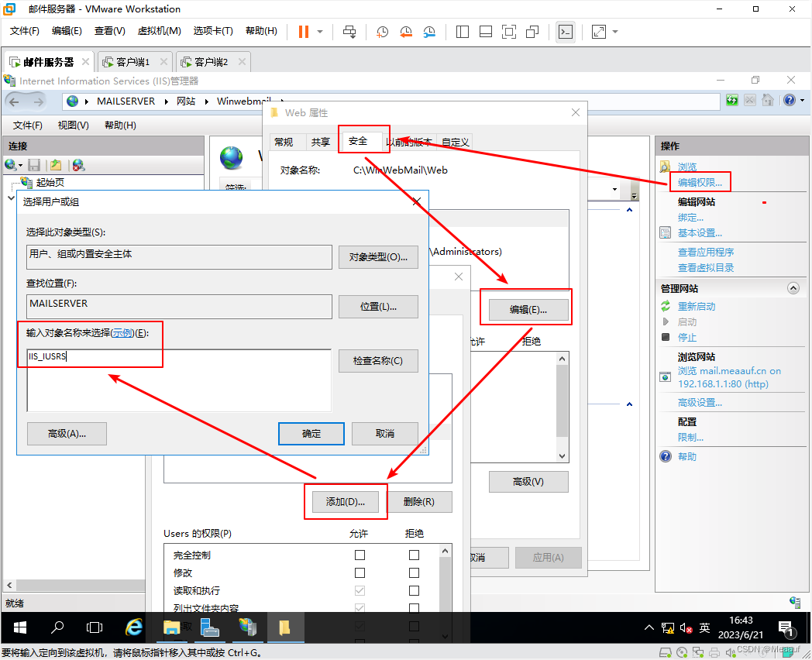Image resolution: width=812 pixels, height=660 pixels.
Task: Click the folder-up icon in 连接 toolbar
Action: [56, 165]
